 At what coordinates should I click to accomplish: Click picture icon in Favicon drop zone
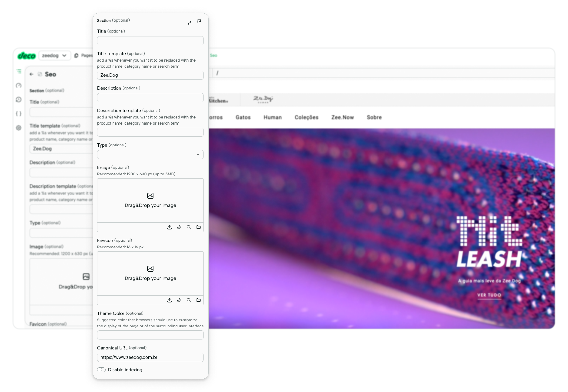click(x=150, y=269)
